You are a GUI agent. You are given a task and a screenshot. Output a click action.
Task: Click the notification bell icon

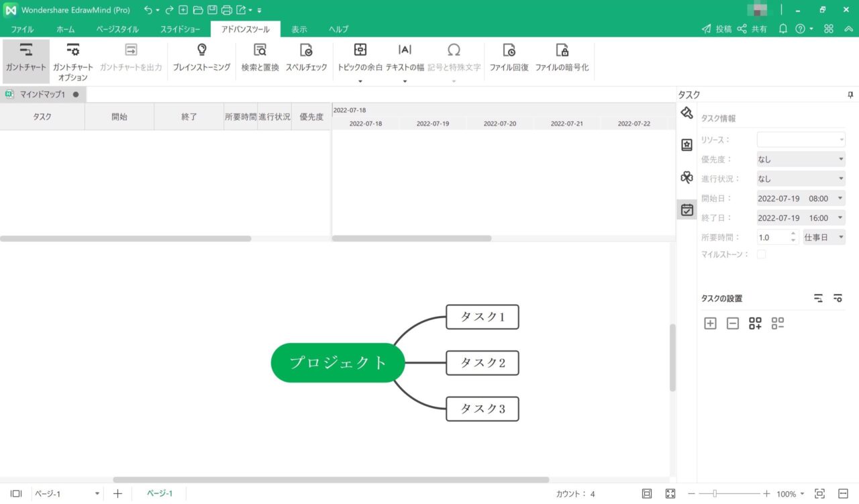click(x=782, y=29)
